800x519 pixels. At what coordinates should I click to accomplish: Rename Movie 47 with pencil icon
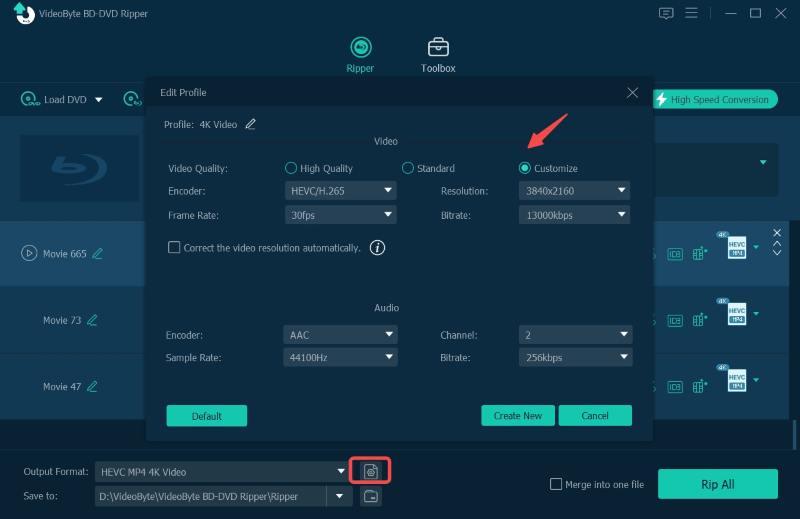pyautogui.click(x=92, y=386)
